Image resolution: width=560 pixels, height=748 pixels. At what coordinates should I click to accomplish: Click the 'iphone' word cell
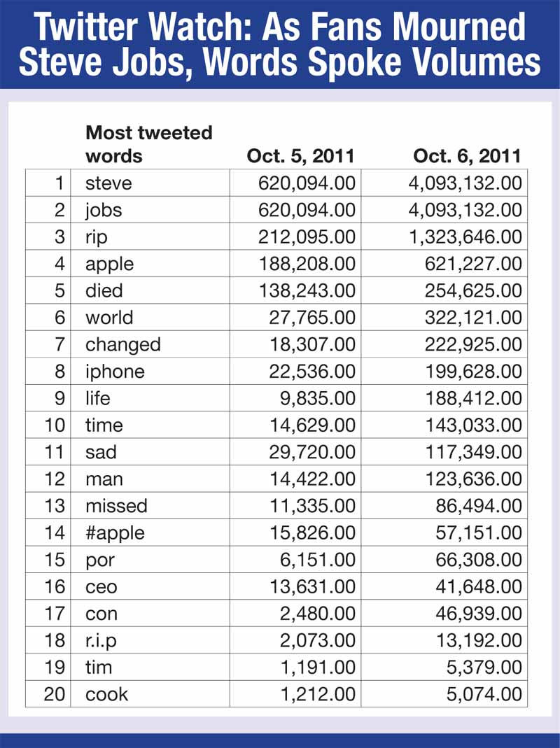click(115, 372)
